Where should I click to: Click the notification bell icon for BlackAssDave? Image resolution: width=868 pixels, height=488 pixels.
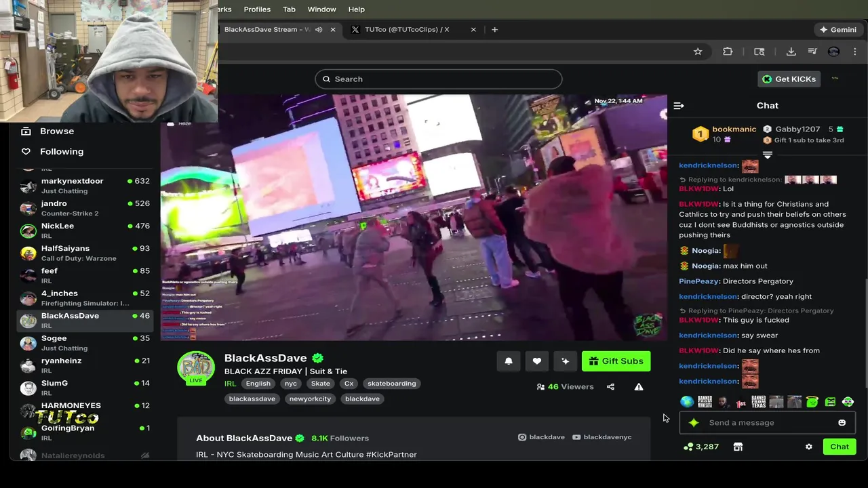tap(509, 361)
